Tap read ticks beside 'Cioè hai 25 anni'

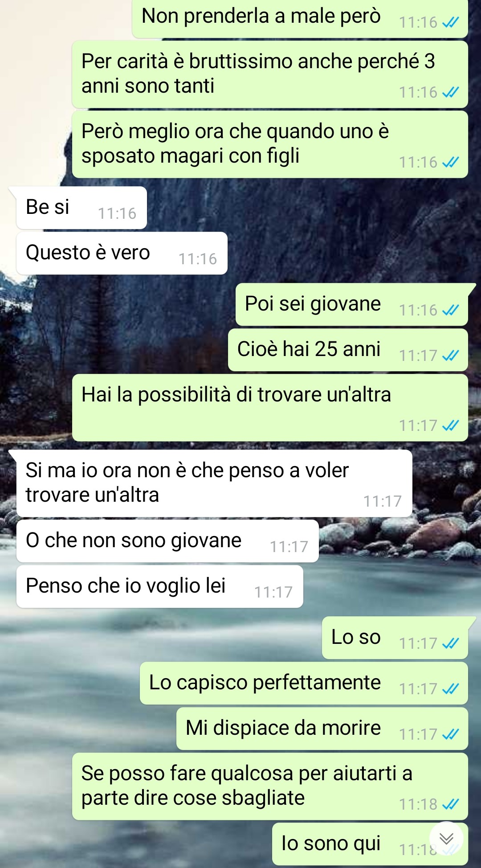pyautogui.click(x=450, y=356)
